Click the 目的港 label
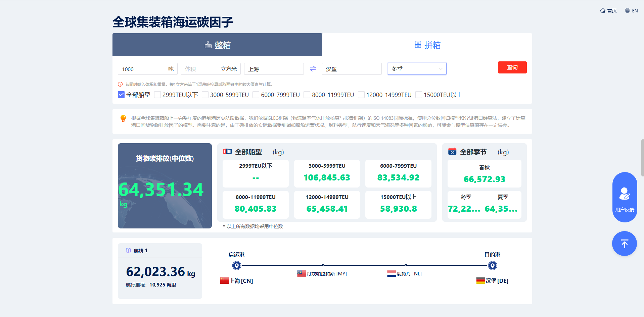This screenshot has width=644, height=317. [x=493, y=255]
